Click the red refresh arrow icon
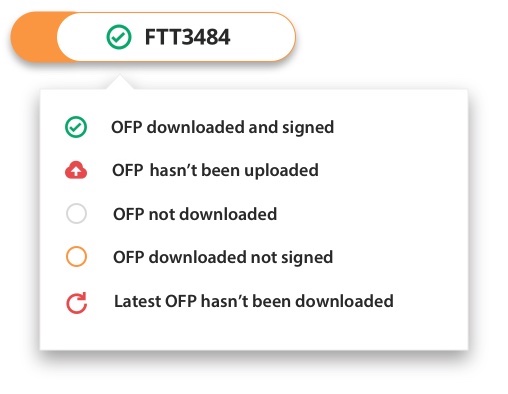The width and height of the screenshot is (508, 394). tap(76, 303)
